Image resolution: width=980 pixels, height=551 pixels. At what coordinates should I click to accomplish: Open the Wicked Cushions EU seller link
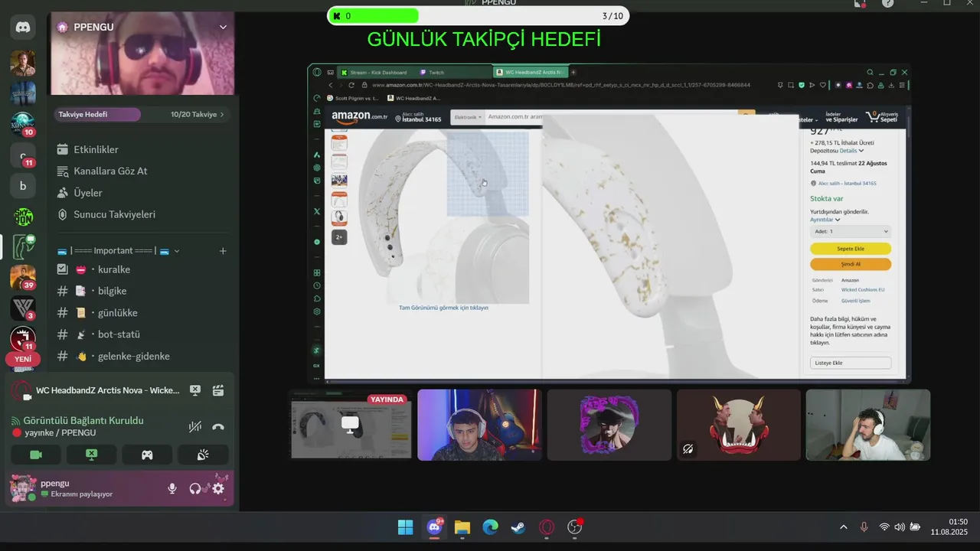pyautogui.click(x=863, y=290)
